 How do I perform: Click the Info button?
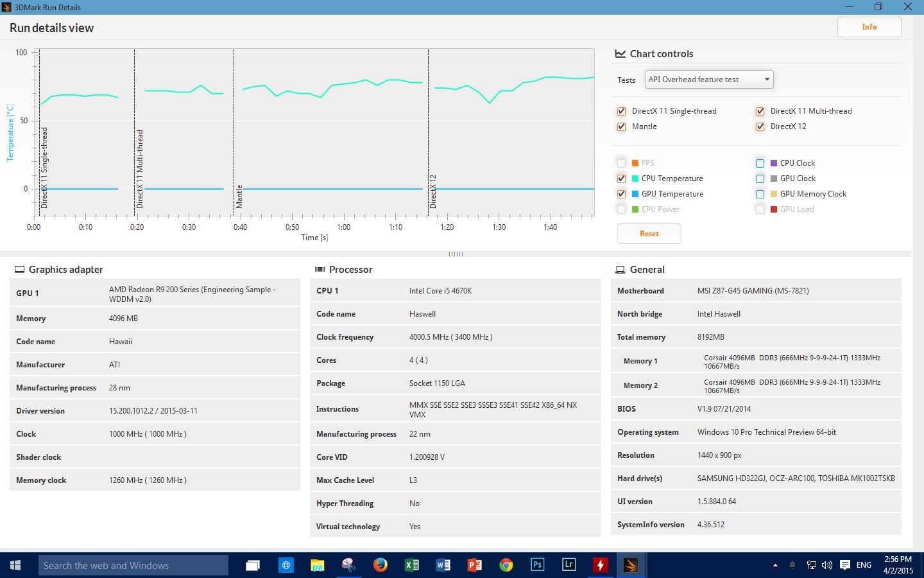pos(869,27)
